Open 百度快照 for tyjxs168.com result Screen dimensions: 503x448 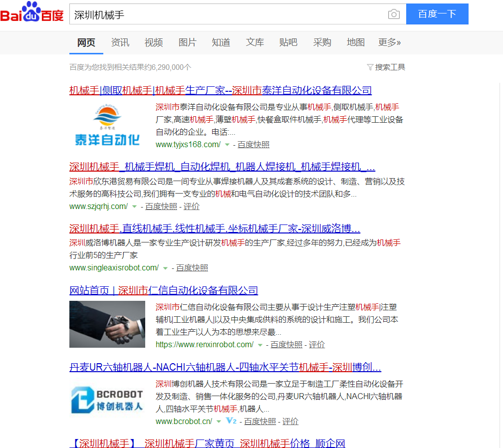tap(253, 145)
